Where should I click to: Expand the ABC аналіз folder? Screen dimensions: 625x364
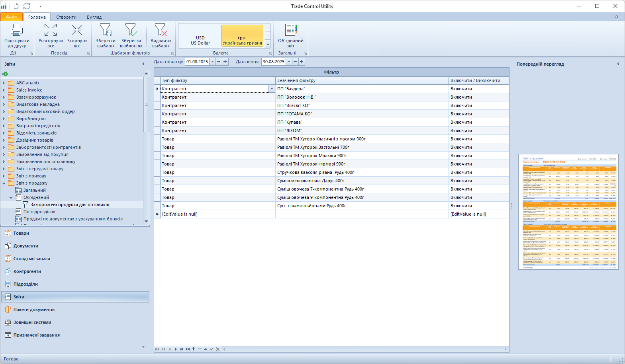[4, 83]
